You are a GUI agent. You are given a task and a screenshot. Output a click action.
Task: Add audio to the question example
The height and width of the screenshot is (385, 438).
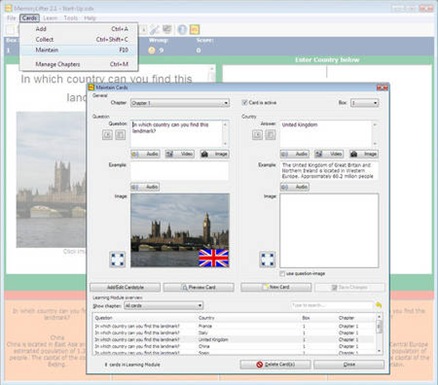point(145,187)
